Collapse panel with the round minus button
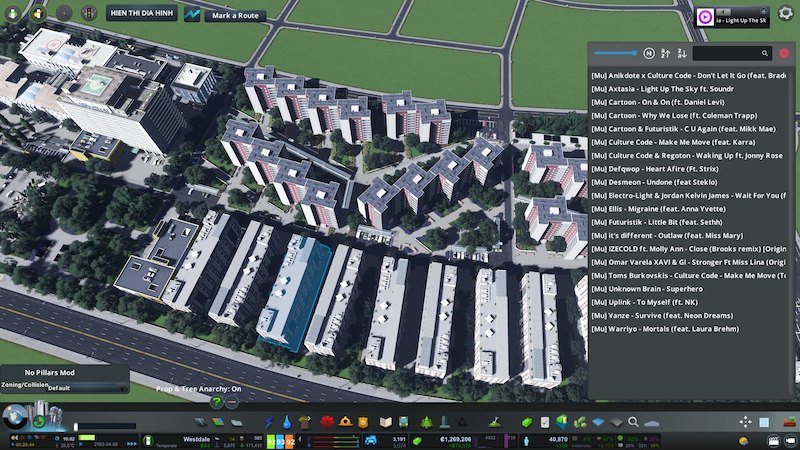 [x=232, y=402]
